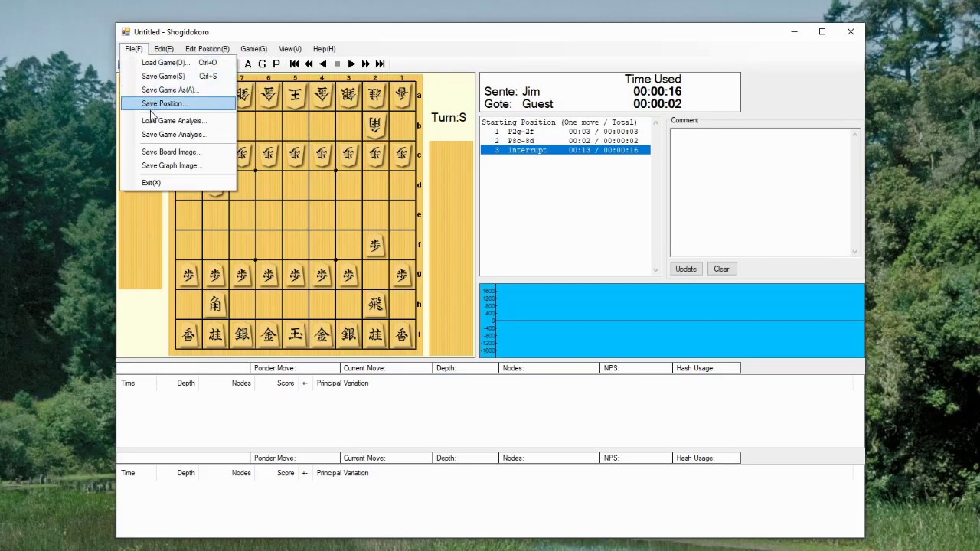Viewport: 980px width, 551px height.
Task: Select Sente's gold on square 4i
Action: point(322,334)
